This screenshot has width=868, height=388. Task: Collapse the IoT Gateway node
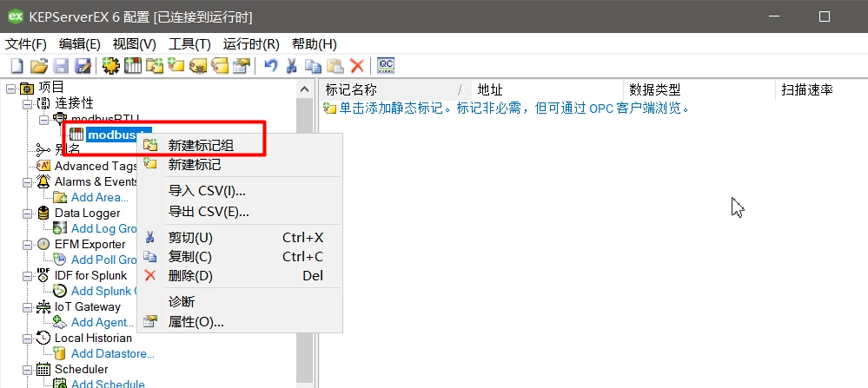pyautogui.click(x=28, y=307)
